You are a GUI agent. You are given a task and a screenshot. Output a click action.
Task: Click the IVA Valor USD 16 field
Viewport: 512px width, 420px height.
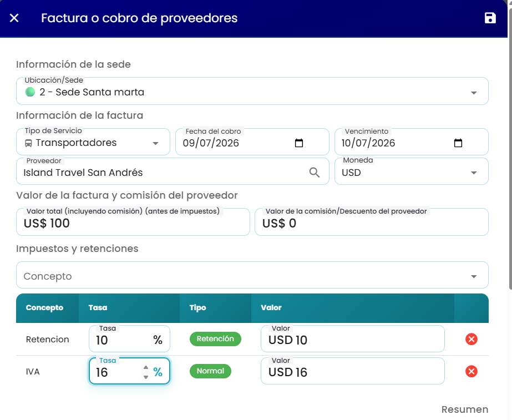pyautogui.click(x=353, y=371)
